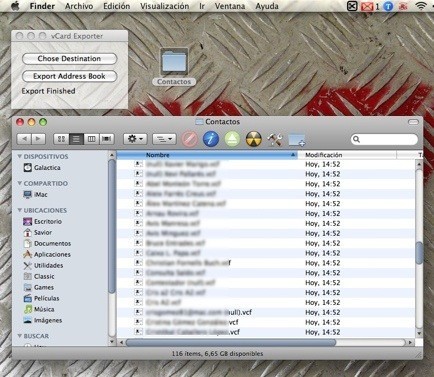
Task: Open the Apple menu
Action: coord(15,6)
